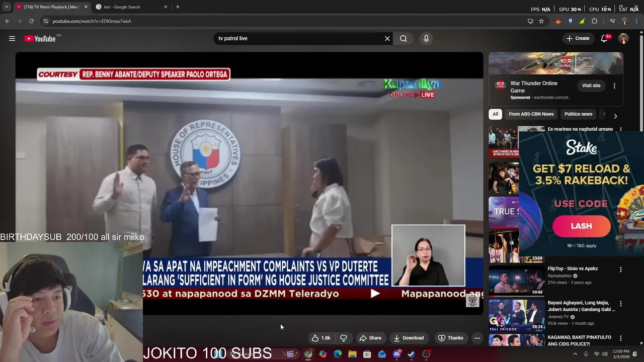Open War Thunder ad options menu

tap(614, 86)
